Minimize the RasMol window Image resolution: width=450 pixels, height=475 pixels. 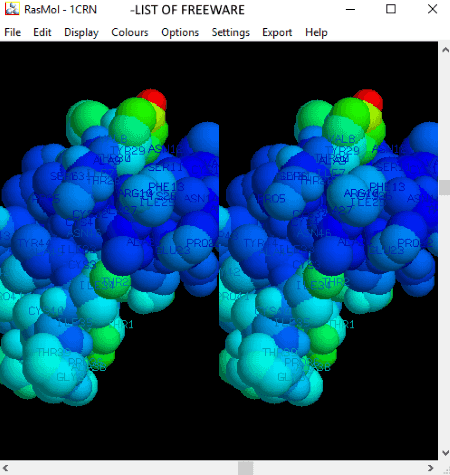[350, 9]
